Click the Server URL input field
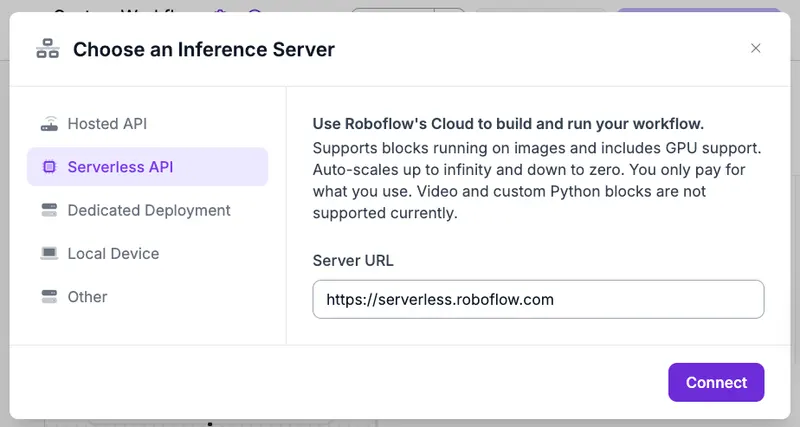The height and width of the screenshot is (427, 800). coord(538,299)
